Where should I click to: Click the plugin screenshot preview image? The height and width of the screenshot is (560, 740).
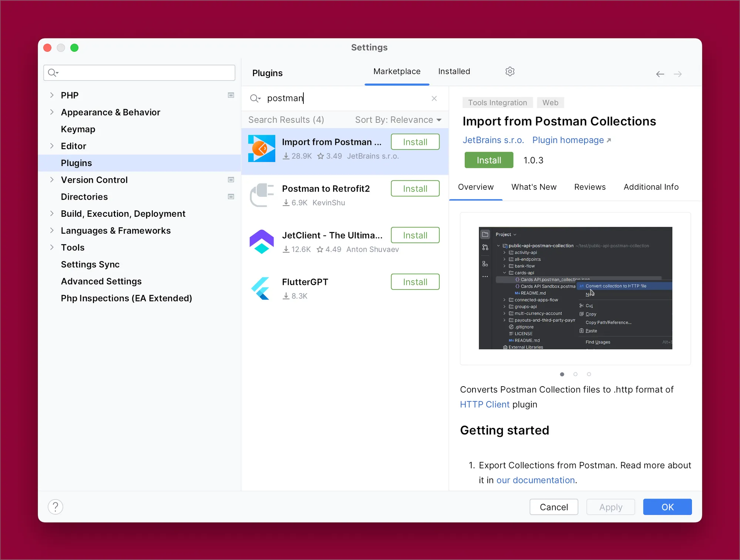575,288
